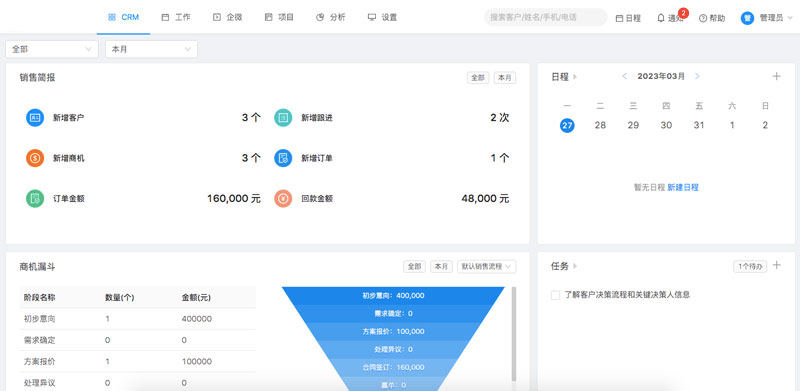Click the 48,000 元 payment amount
This screenshot has height=391, width=800.
485,199
